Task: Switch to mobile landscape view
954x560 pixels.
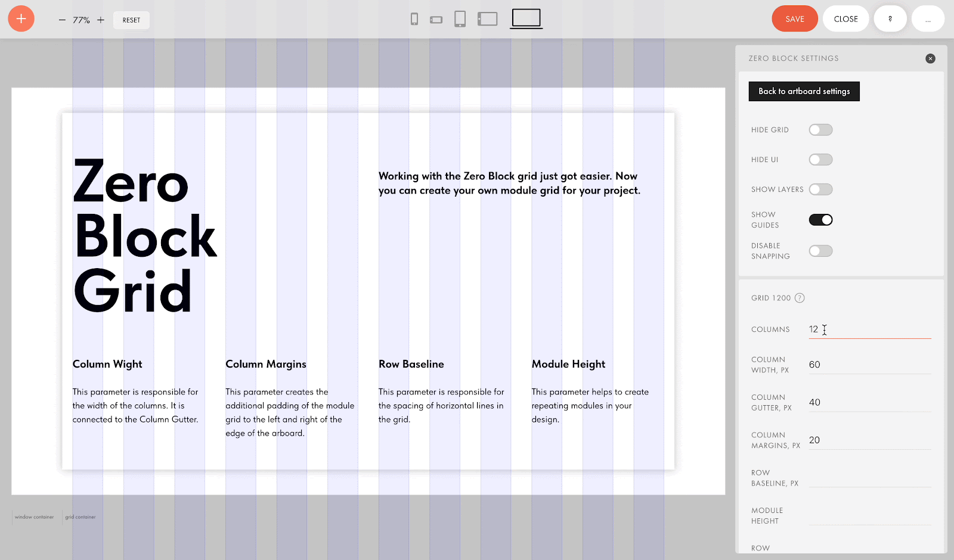Action: 436,20
